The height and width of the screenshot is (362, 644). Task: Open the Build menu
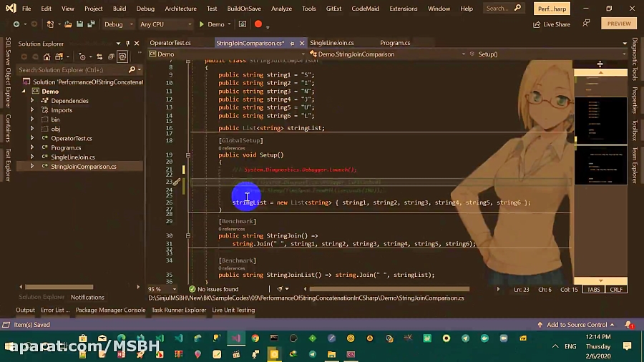tap(119, 9)
